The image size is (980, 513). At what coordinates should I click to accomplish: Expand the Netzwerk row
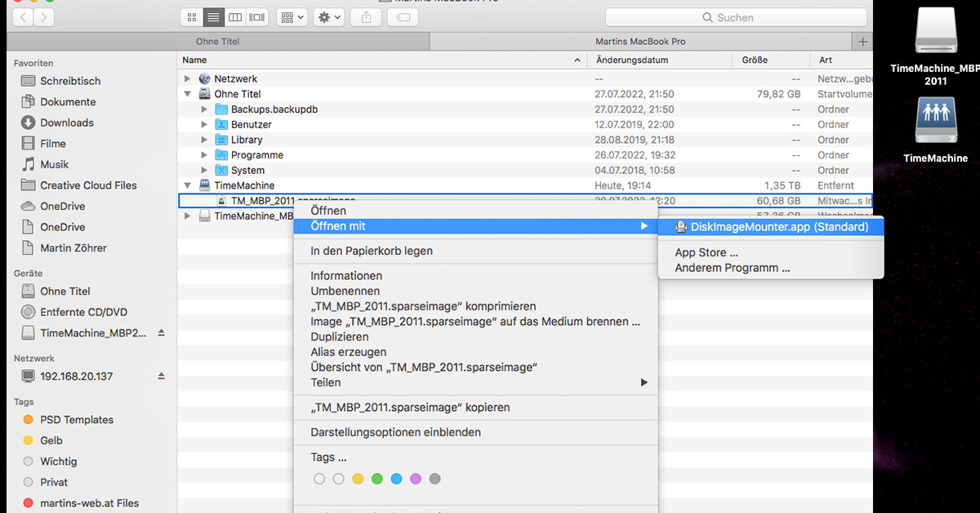[188, 78]
